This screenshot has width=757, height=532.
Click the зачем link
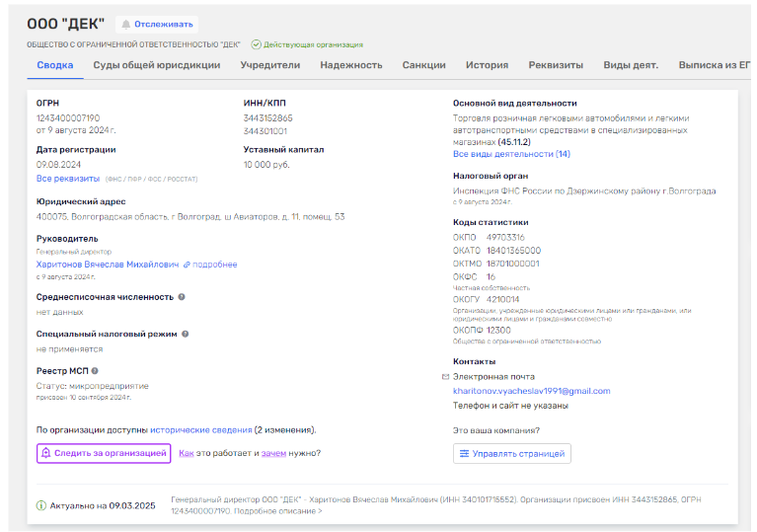(x=273, y=453)
